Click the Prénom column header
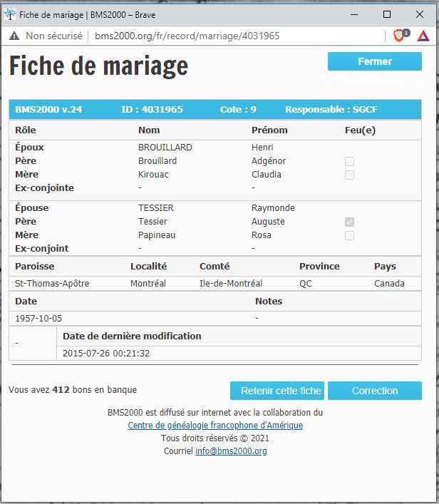This screenshot has width=439, height=504. (x=269, y=130)
